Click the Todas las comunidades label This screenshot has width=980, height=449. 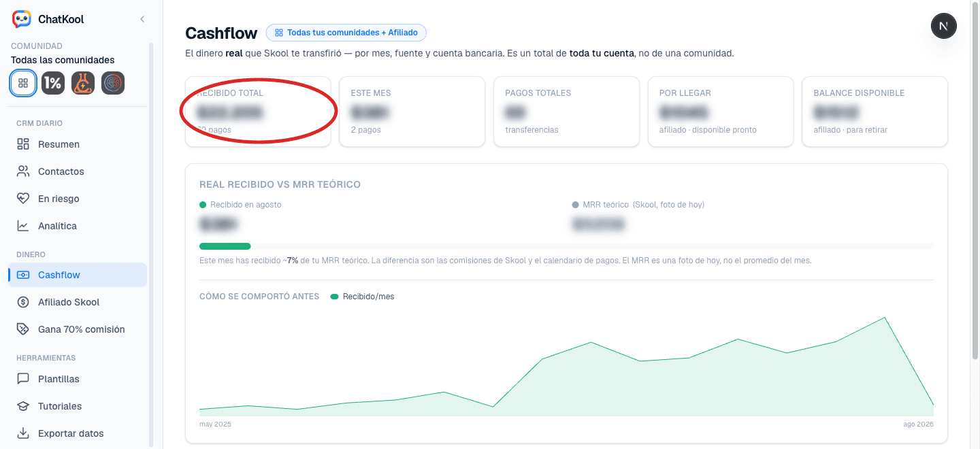coord(63,60)
